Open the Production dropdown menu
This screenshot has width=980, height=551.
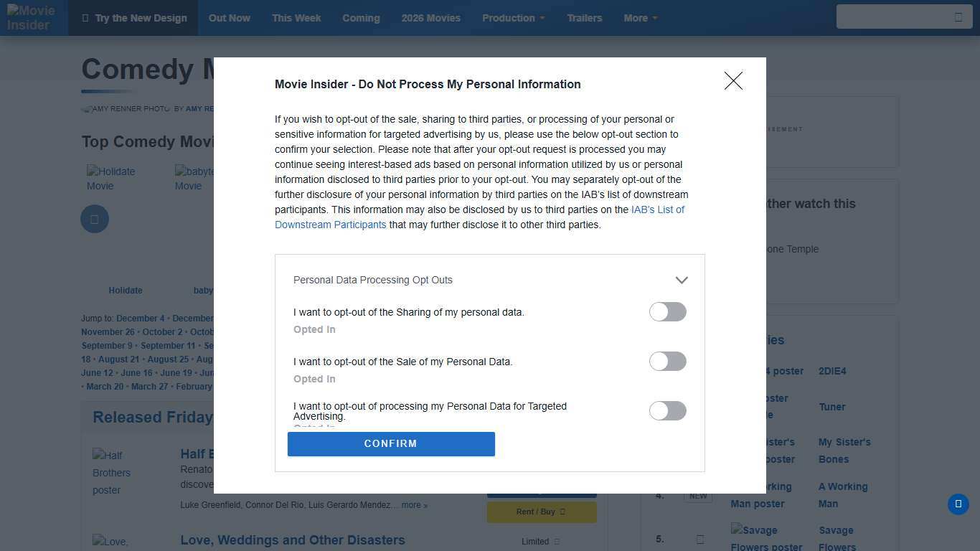click(x=513, y=18)
